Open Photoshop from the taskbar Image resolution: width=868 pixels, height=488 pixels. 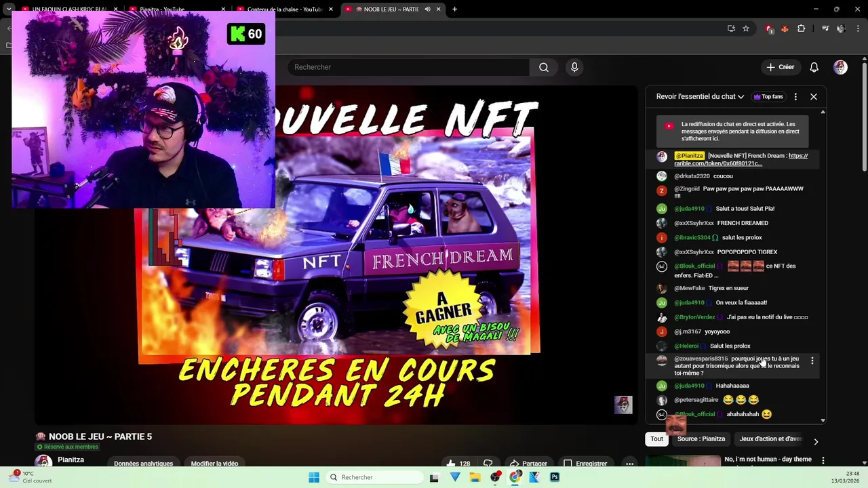[x=555, y=477]
